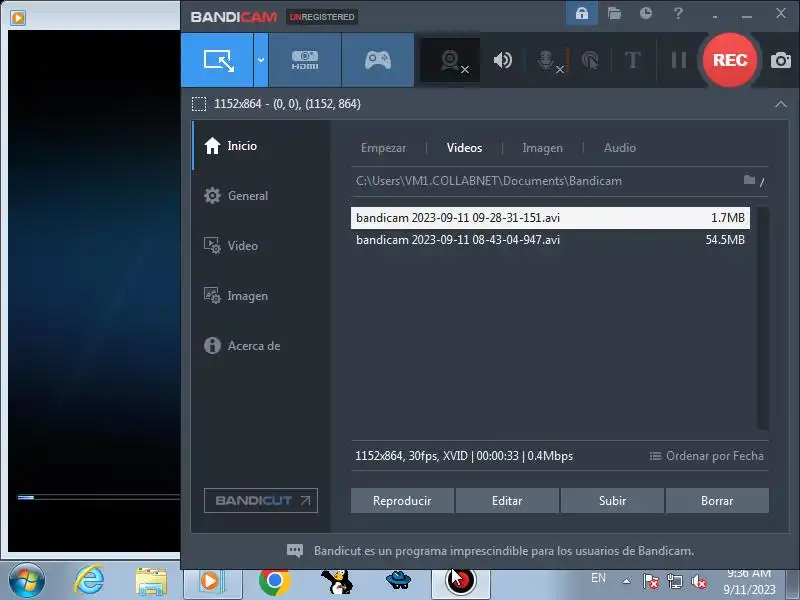Click the network tray icon
This screenshot has height=600, width=800.
click(x=675, y=581)
